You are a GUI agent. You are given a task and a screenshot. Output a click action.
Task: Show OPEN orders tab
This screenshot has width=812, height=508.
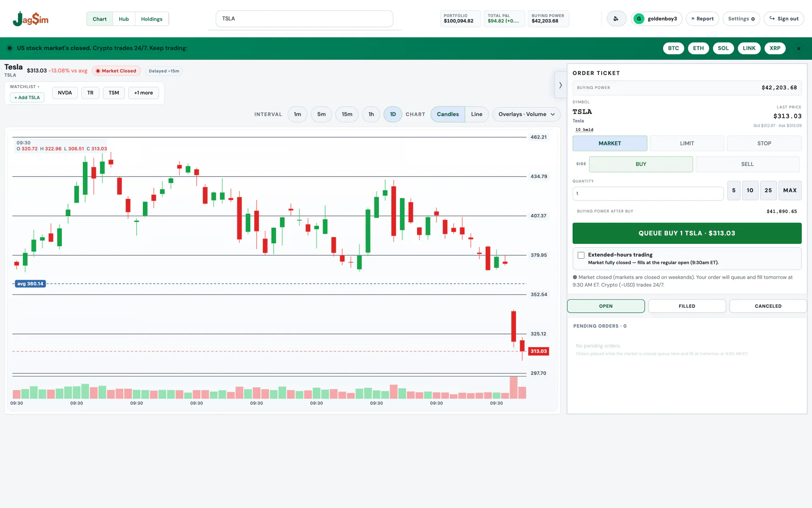606,306
